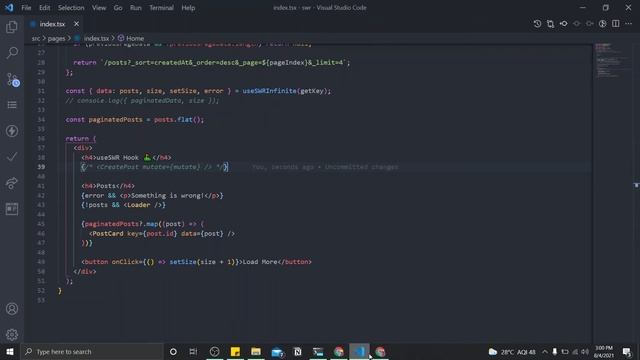Viewport: 640px width, 360px height.
Task: Open the lightning bolt extension view
Action: [x=12, y=131]
